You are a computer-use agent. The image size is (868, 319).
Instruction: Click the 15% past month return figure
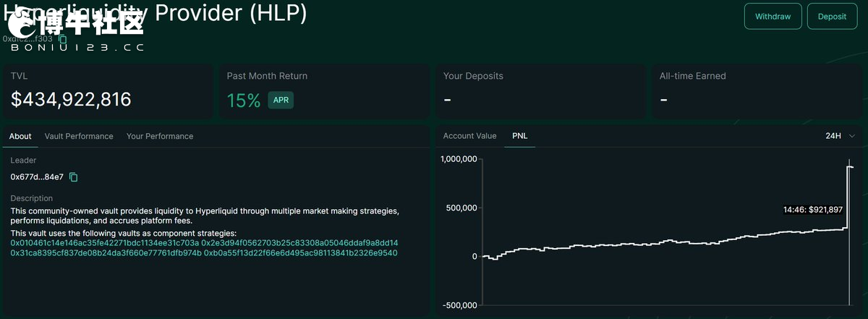coord(243,100)
